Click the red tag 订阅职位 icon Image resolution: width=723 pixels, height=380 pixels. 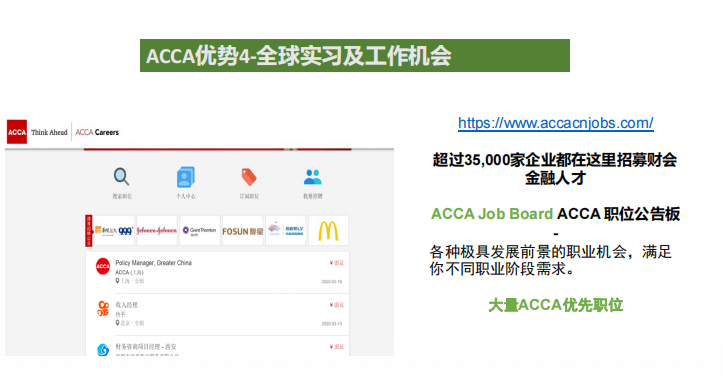pyautogui.click(x=249, y=177)
